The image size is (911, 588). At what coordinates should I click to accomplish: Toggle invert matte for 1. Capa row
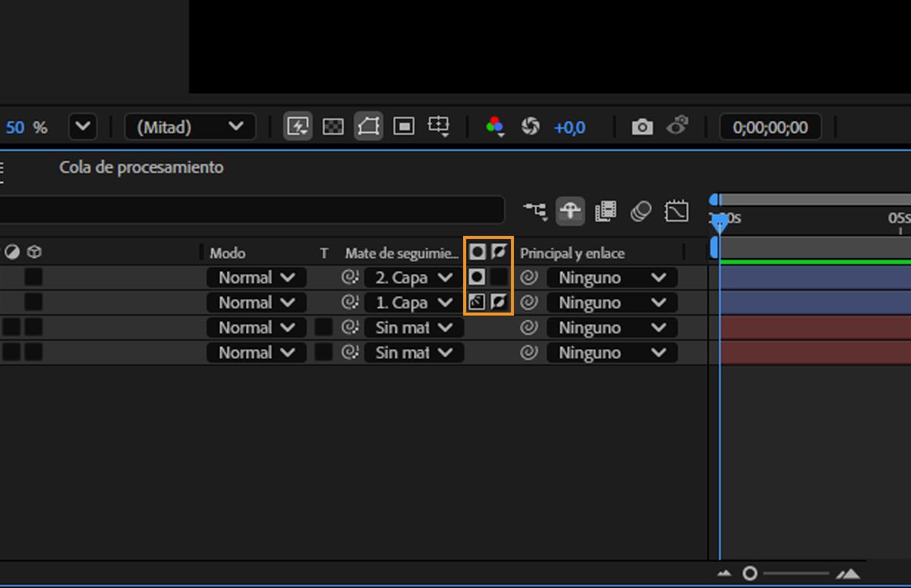click(499, 302)
